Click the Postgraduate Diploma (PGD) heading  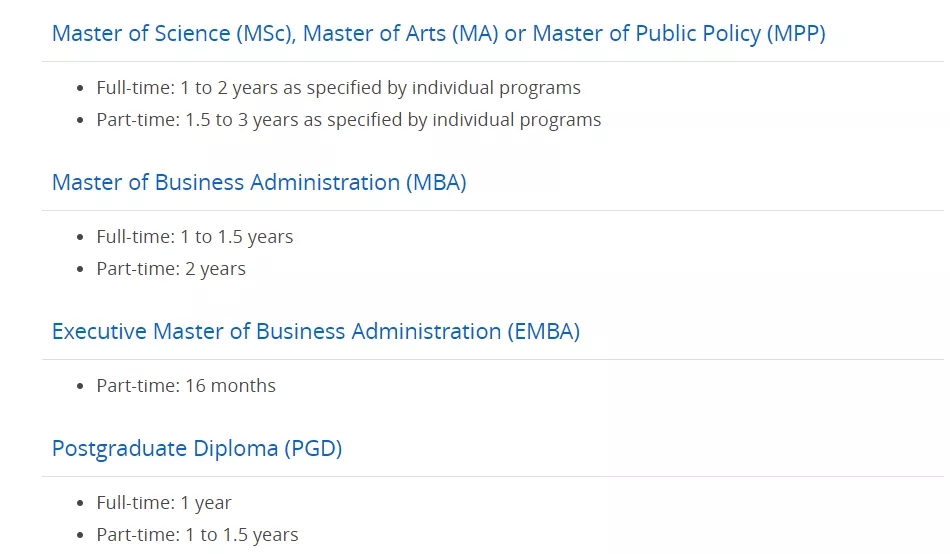point(197,449)
